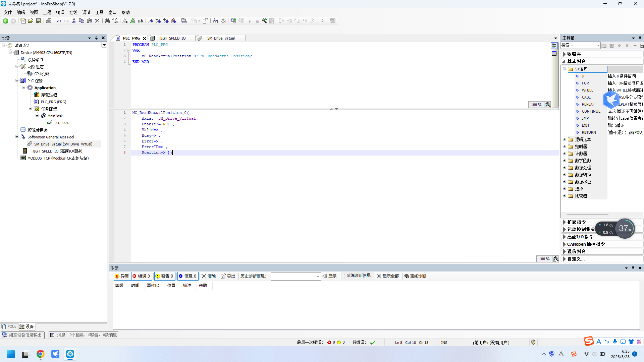Click the build/compile toolbar icon
The width and height of the screenshot is (644, 362).
click(215, 21)
